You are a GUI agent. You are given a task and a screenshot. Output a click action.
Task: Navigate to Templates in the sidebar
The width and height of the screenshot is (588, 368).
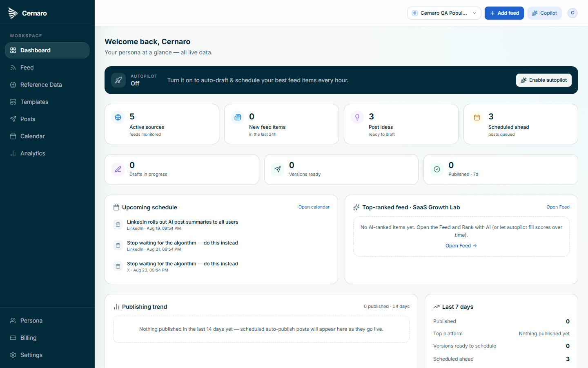click(47, 102)
